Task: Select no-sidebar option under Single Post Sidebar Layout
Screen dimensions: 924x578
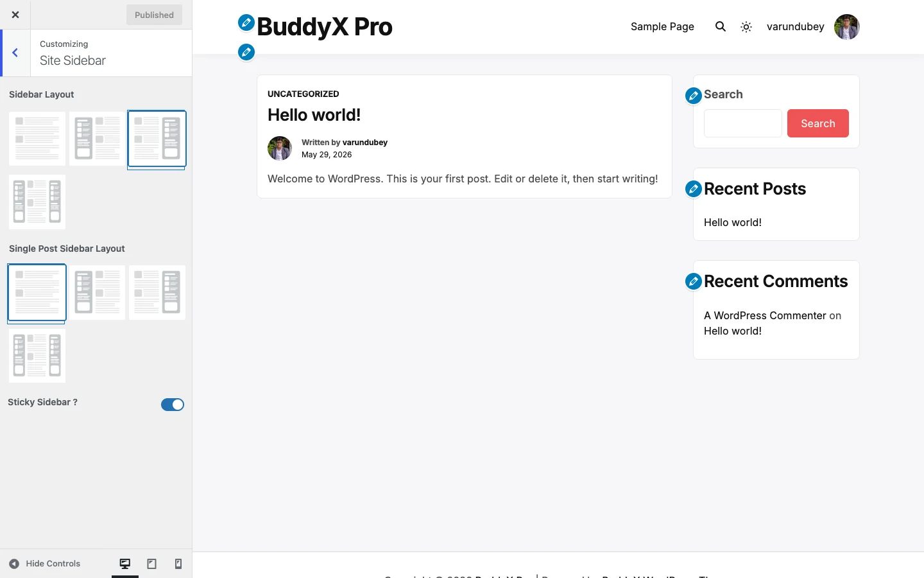Action: pyautogui.click(x=37, y=292)
